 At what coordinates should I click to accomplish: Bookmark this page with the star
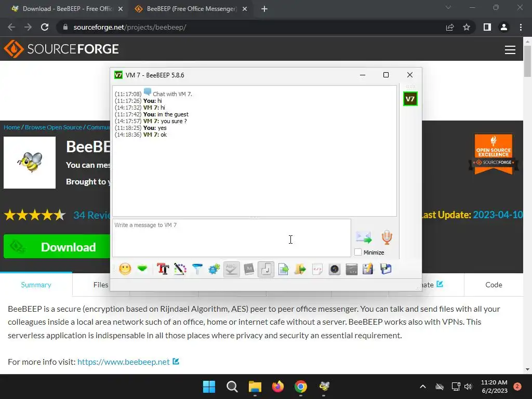467,27
